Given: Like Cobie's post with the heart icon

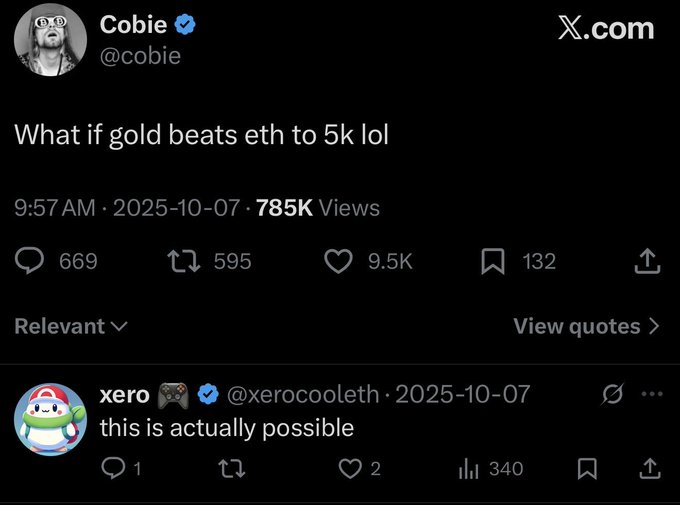Looking at the screenshot, I should 339,261.
